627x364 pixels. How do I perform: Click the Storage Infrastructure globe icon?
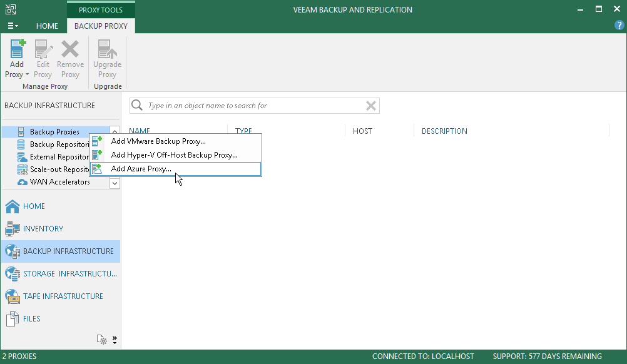click(x=13, y=274)
